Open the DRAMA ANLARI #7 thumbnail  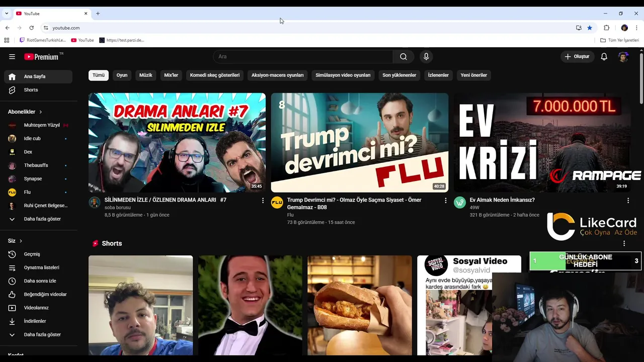(x=177, y=143)
